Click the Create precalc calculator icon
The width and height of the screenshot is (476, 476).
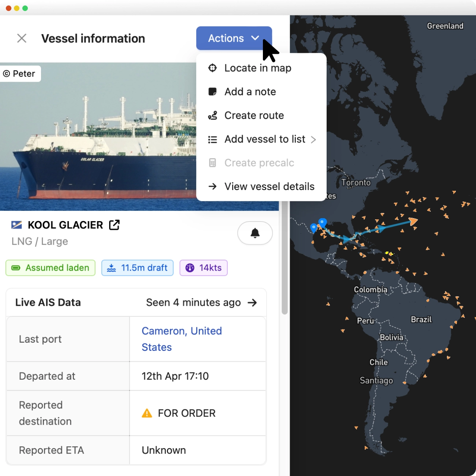(x=212, y=163)
